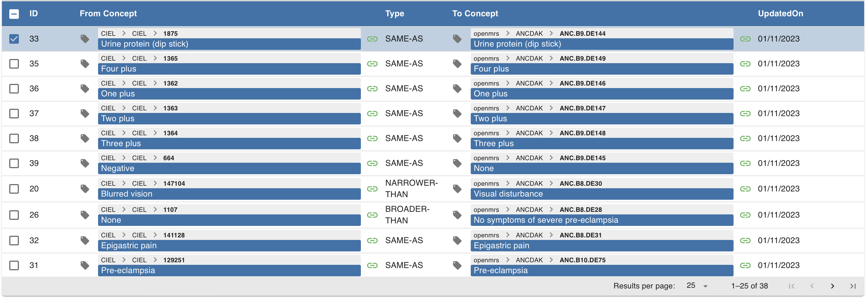Click the green link icon on the Epigastric pain row

coord(372,241)
